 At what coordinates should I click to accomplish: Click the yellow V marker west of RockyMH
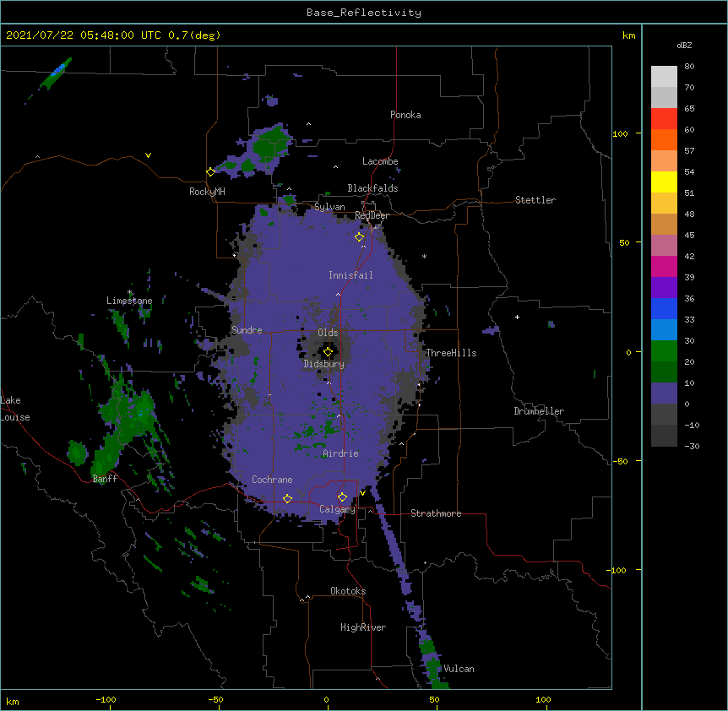point(148,155)
